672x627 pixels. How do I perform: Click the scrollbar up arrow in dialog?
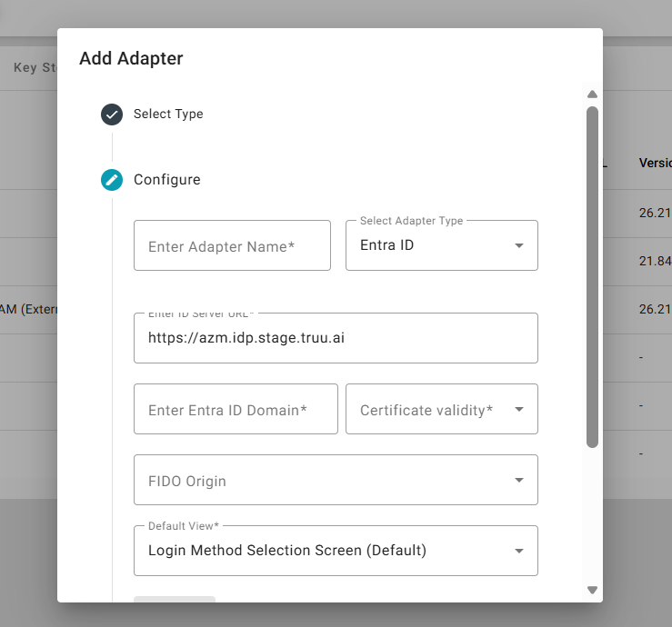(592, 95)
